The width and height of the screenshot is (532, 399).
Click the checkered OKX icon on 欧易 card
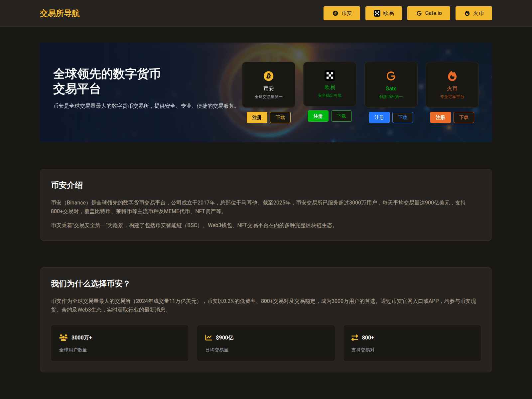[330, 75]
